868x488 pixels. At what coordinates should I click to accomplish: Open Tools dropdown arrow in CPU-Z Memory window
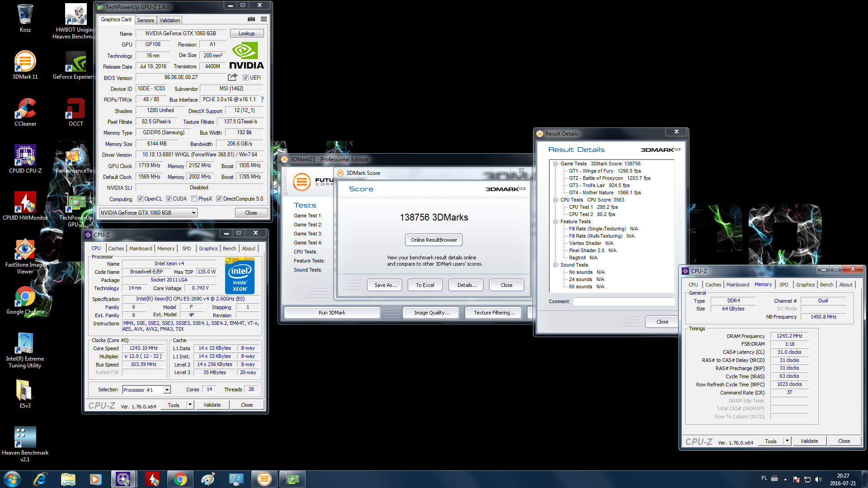pyautogui.click(x=787, y=441)
